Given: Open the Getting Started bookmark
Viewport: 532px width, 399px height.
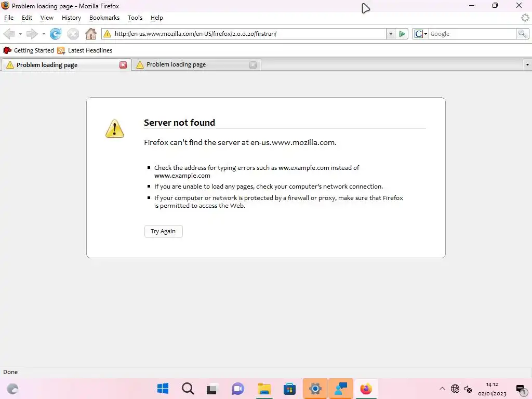Looking at the screenshot, I should (29, 50).
